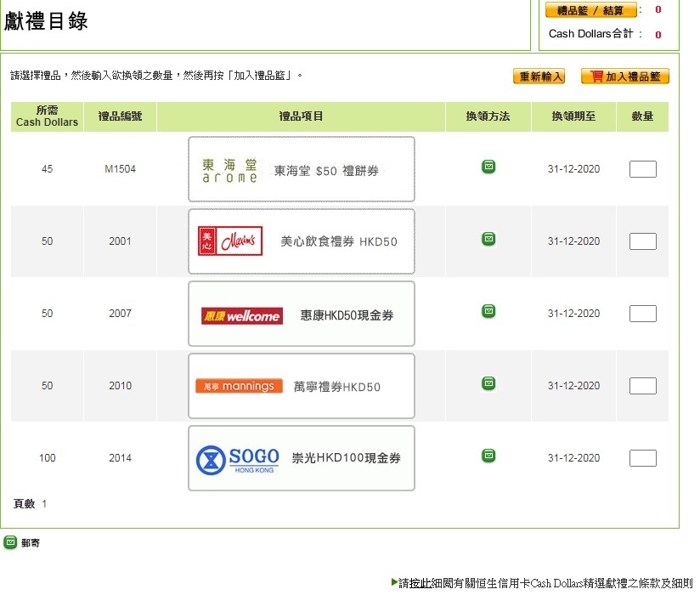Click the 獻禮目錄 page title
The height and width of the screenshot is (595, 700).
pos(46,21)
